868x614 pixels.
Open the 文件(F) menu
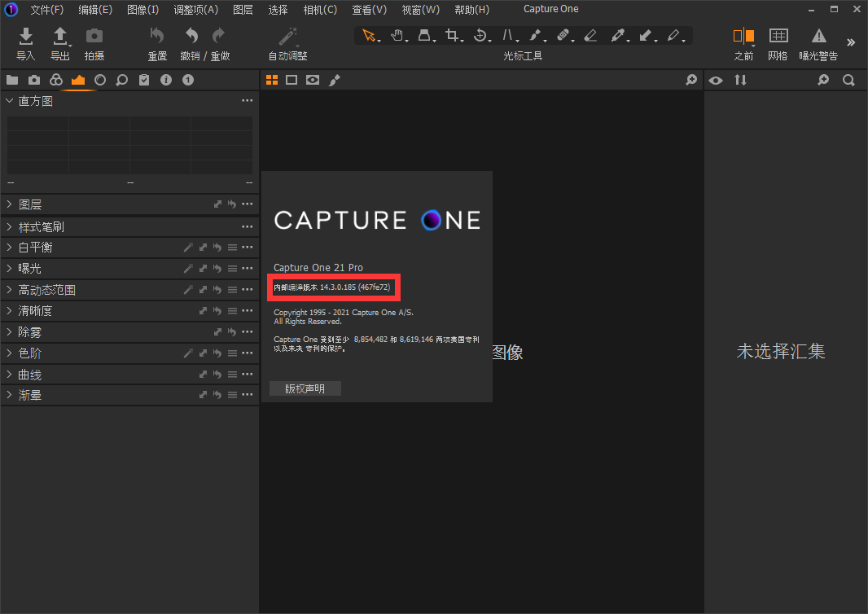(47, 10)
